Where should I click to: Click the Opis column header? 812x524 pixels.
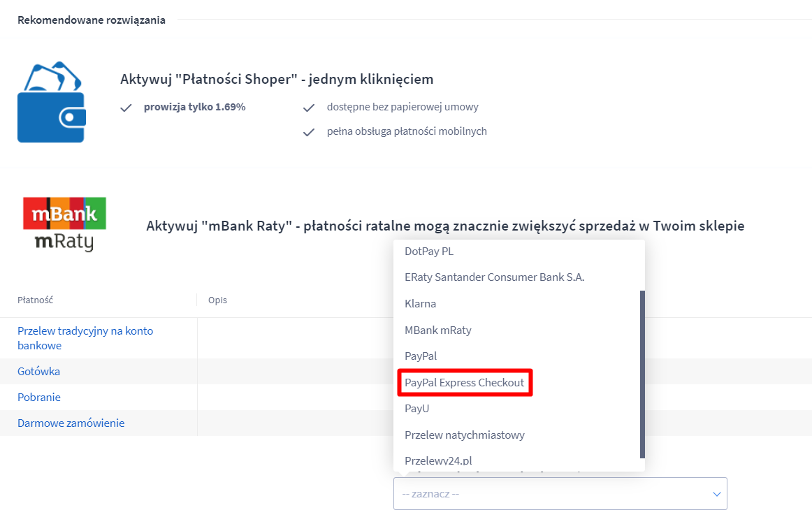(x=217, y=300)
